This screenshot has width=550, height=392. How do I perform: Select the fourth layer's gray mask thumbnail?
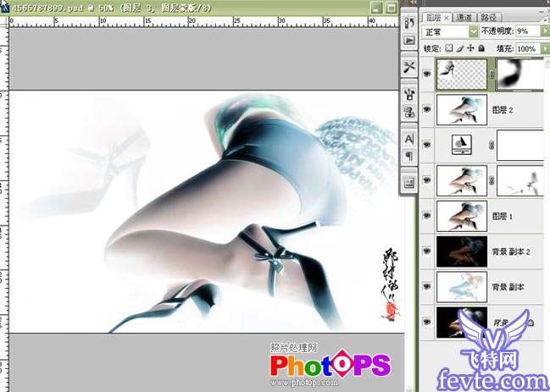[521, 180]
